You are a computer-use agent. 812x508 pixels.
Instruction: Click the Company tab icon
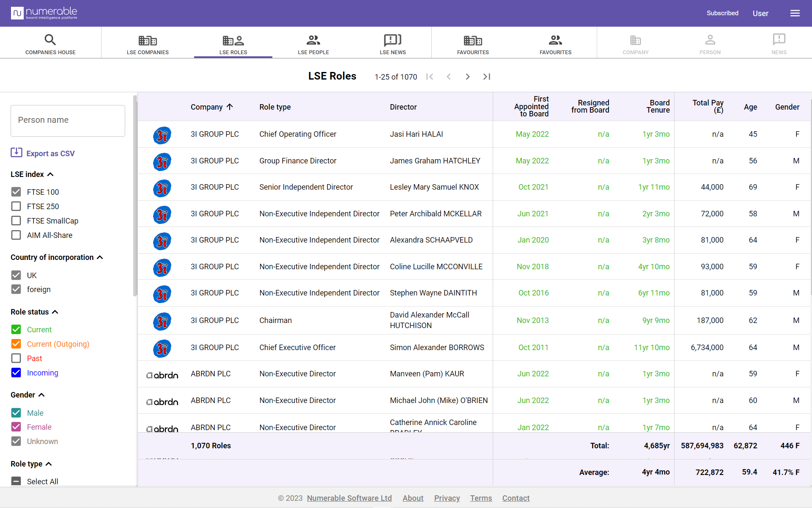pyautogui.click(x=635, y=40)
